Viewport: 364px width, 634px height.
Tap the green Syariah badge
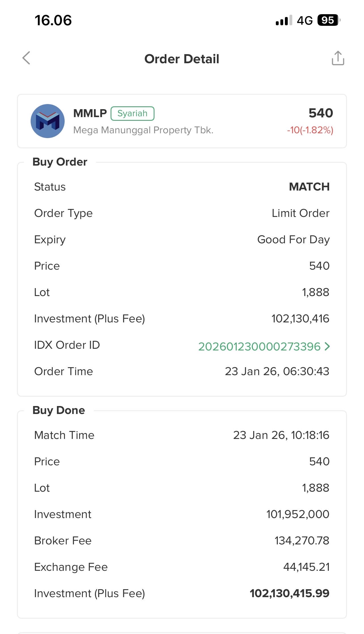[x=132, y=113]
